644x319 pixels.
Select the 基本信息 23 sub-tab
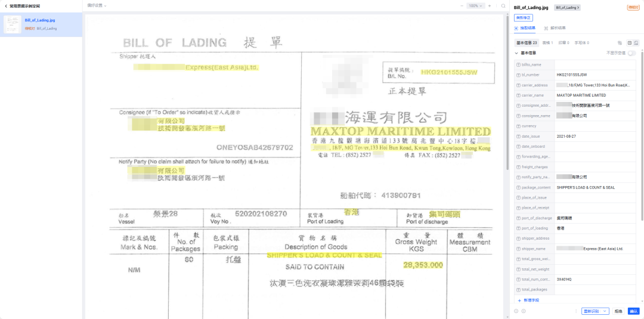coord(527,43)
